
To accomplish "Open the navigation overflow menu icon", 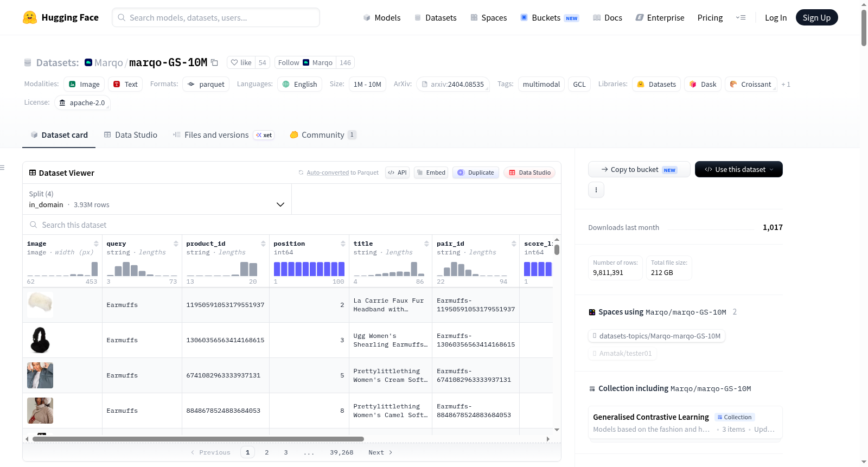I will coord(741,17).
